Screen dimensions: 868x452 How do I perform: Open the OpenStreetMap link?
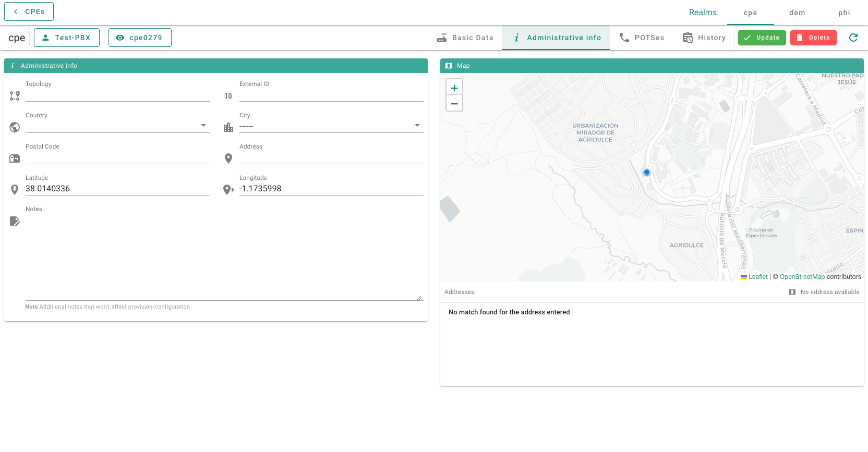coord(802,277)
